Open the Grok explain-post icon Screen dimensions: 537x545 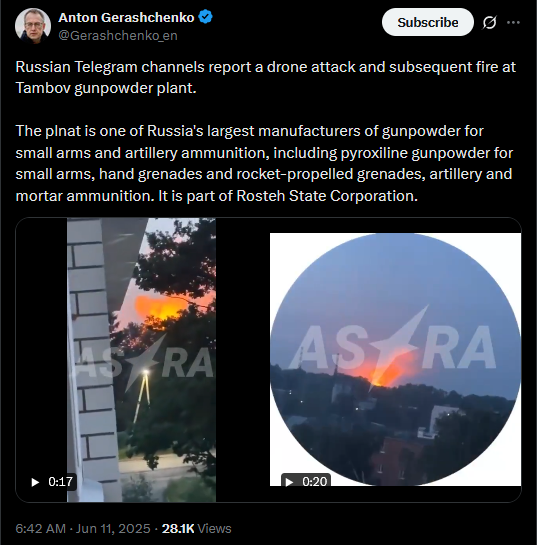click(489, 23)
